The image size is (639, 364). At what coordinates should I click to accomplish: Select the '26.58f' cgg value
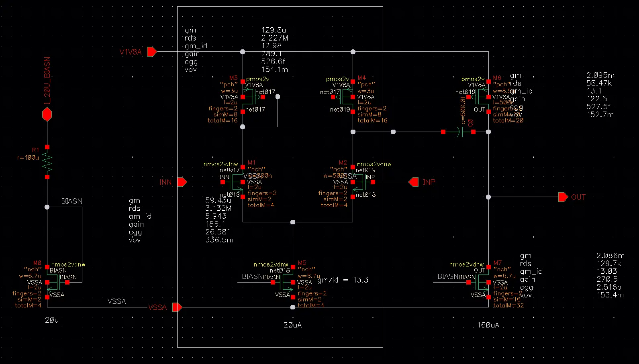click(217, 232)
